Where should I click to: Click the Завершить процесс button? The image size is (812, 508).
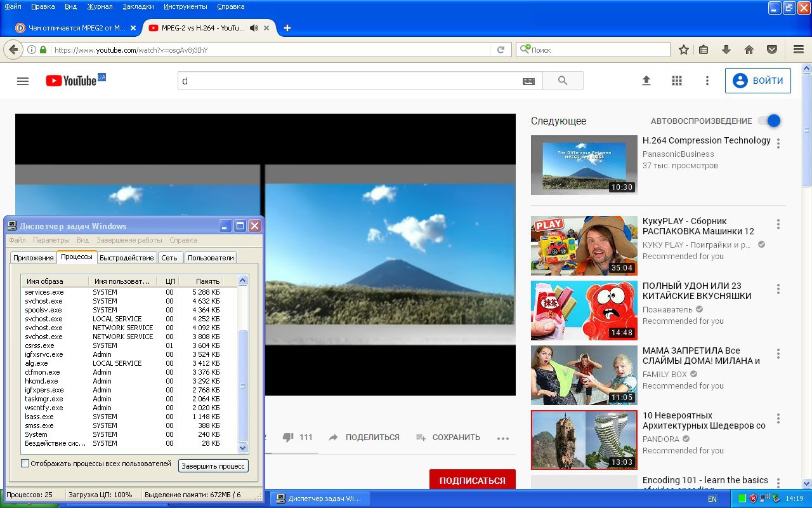pyautogui.click(x=213, y=466)
